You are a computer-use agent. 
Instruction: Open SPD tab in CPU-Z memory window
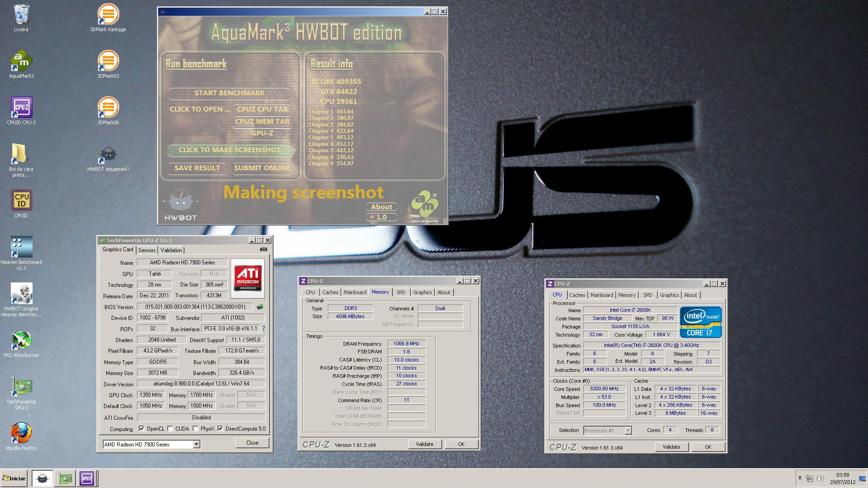click(x=401, y=292)
